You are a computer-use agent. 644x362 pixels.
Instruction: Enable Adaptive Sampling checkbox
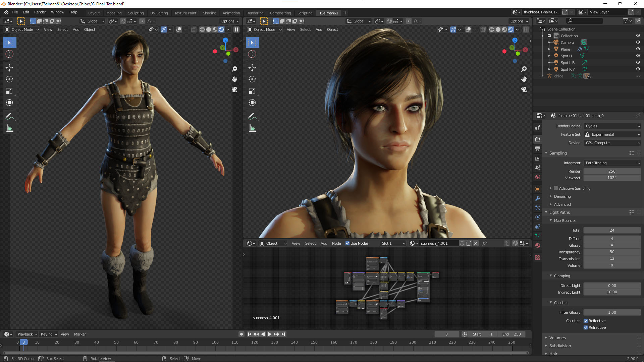[x=556, y=188]
